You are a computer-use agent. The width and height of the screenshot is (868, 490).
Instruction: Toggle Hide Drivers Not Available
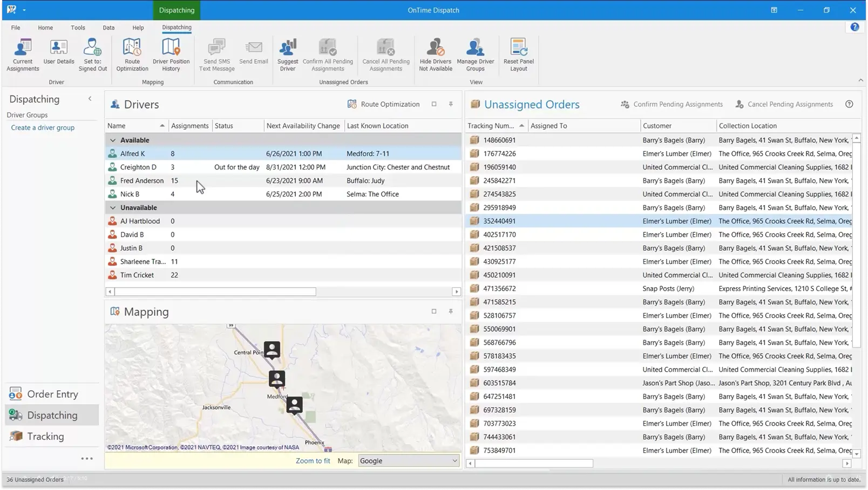[x=435, y=54]
